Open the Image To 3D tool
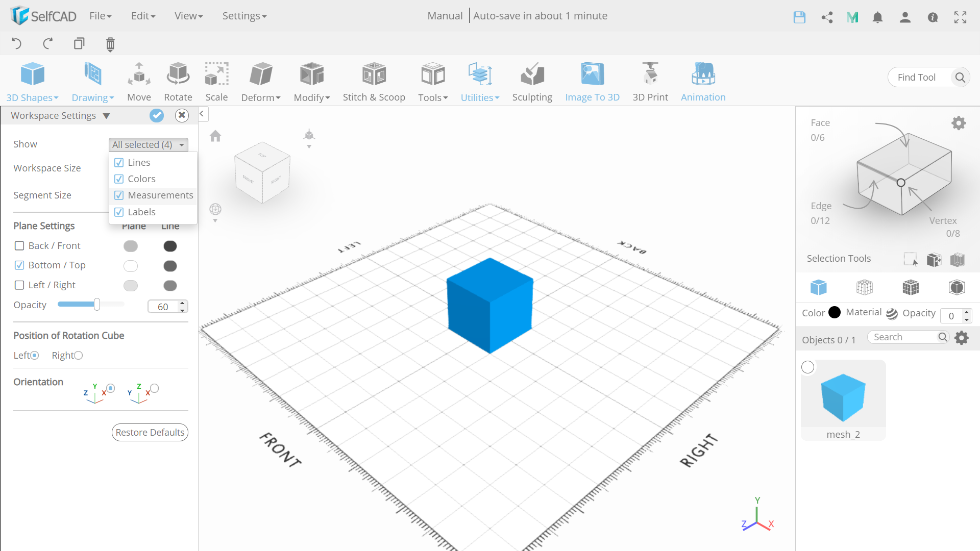Image resolution: width=980 pixels, height=551 pixels. 592,75
